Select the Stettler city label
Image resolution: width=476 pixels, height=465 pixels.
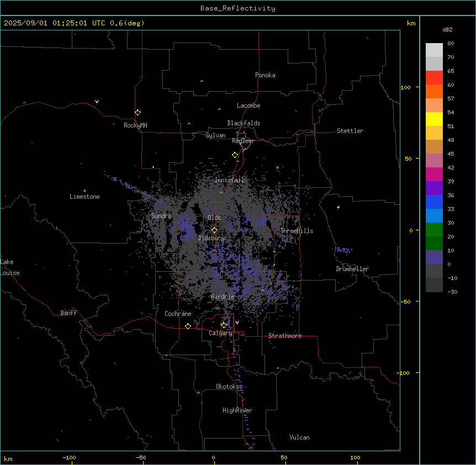pos(350,131)
